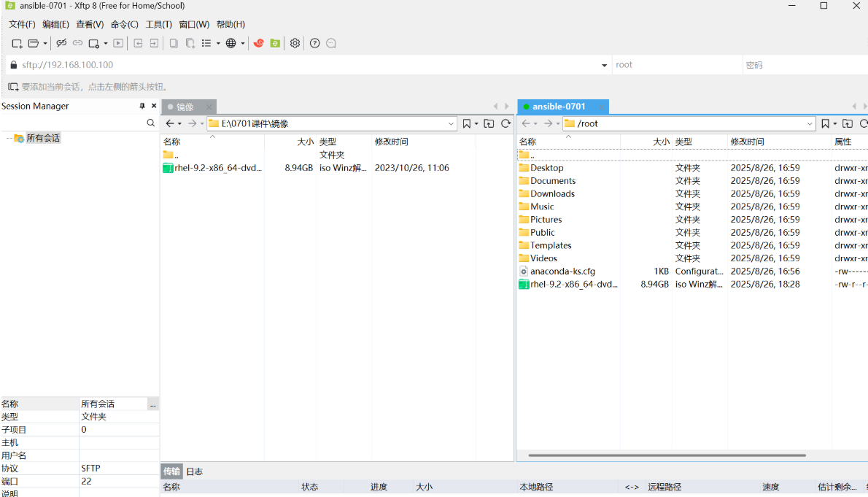
Task: Open the 文件(F) menu
Action: pos(22,24)
